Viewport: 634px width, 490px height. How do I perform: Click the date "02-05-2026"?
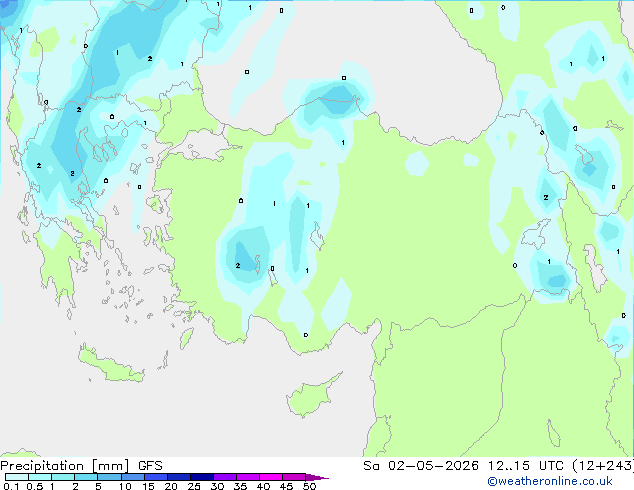click(x=433, y=466)
